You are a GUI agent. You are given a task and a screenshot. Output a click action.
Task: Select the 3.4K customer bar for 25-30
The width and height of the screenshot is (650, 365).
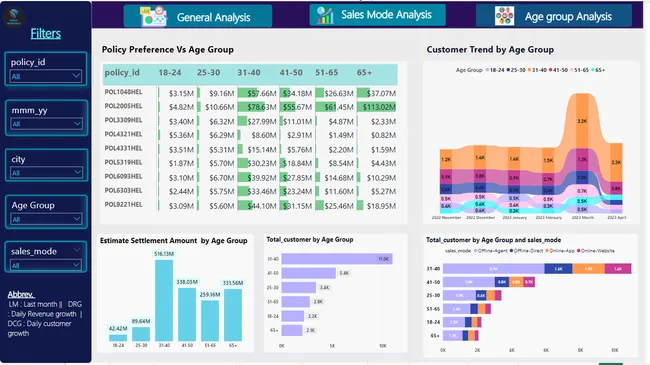[x=299, y=287]
